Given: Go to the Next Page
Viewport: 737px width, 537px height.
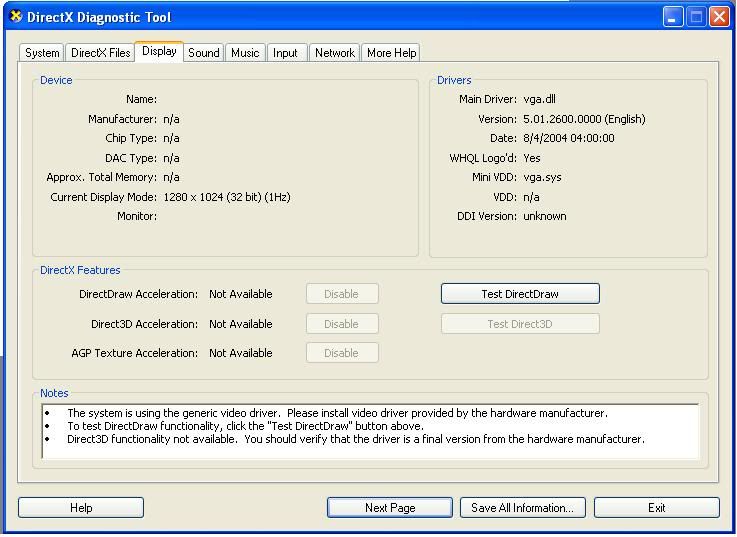Looking at the screenshot, I should click(x=390, y=508).
